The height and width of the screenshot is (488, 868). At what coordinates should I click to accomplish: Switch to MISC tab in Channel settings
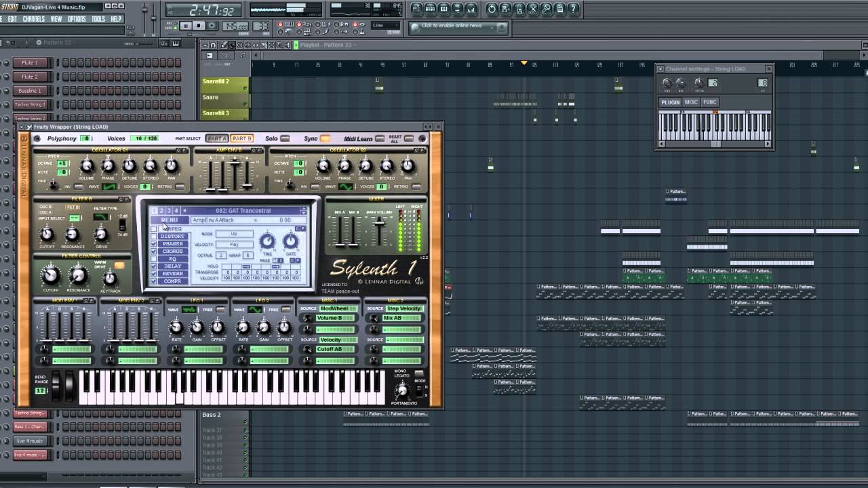pos(691,102)
